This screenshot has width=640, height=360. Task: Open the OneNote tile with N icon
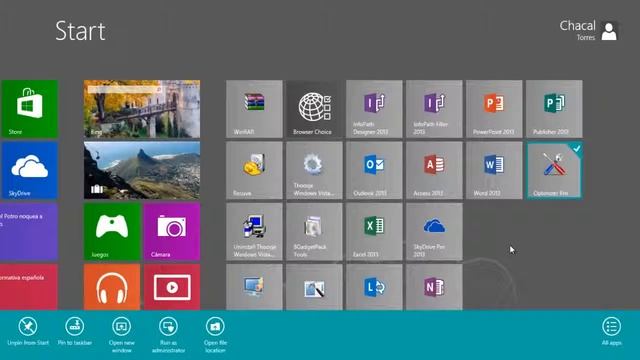(x=434, y=287)
